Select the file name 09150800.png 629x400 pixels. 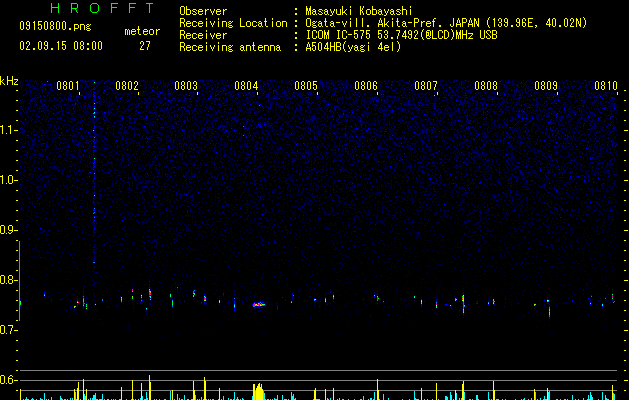pyautogui.click(x=55, y=26)
